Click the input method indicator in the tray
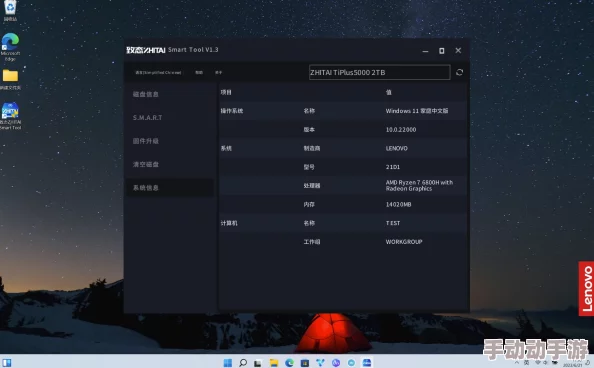The width and height of the screenshot is (594, 368). click(x=527, y=363)
